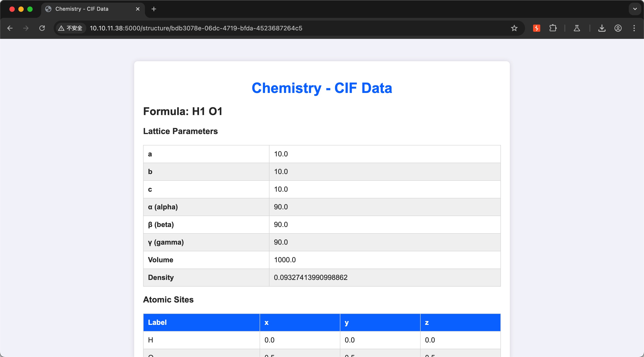Viewport: 644px width, 357px height.
Task: Open the Extensions puzzle icon
Action: [553, 28]
